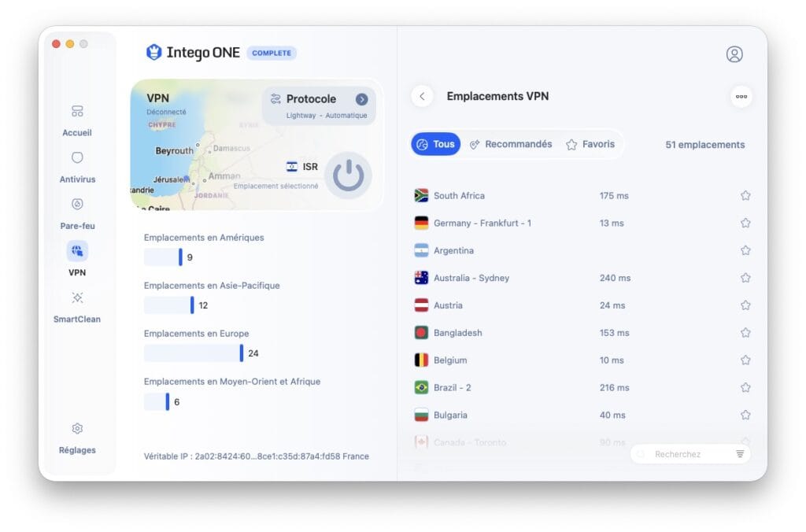This screenshot has width=806, height=532.
Task: Click Moyen-Orient et Afrique bar showing 6
Action: [157, 401]
